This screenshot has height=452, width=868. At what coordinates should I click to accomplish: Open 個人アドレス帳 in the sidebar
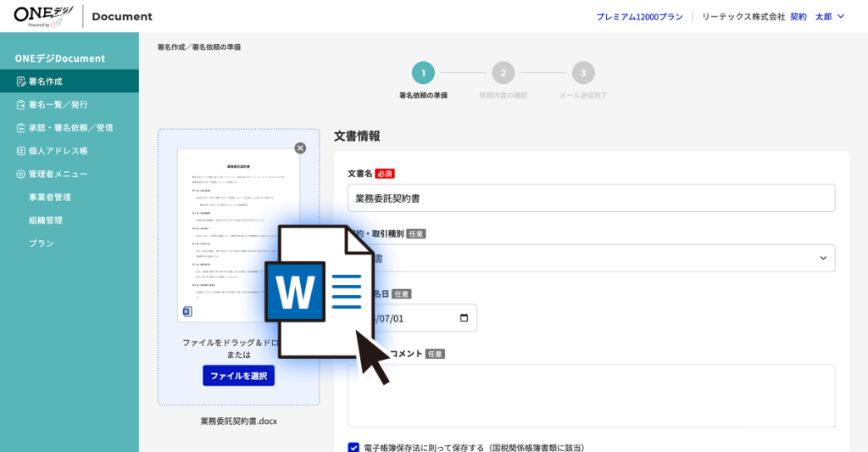[70, 151]
